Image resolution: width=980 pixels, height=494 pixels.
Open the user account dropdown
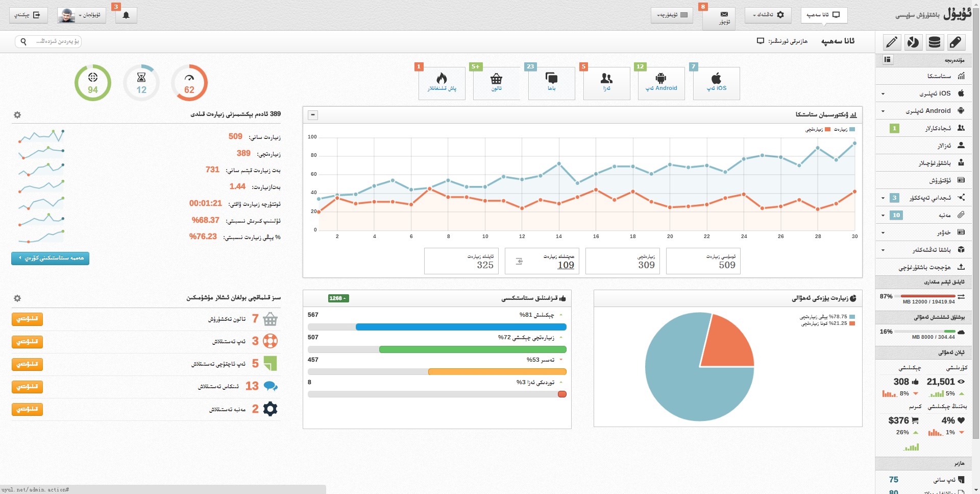tap(82, 15)
